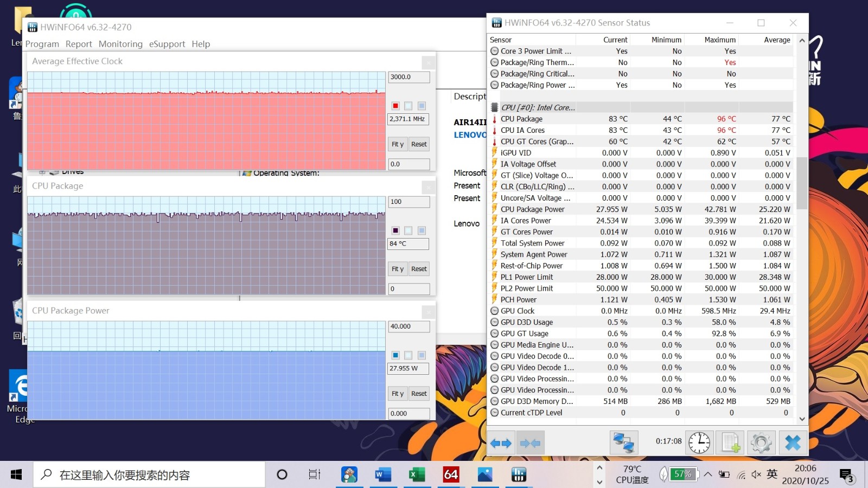Open the red 64 app on the taskbar
This screenshot has height=488, width=868.
click(451, 475)
